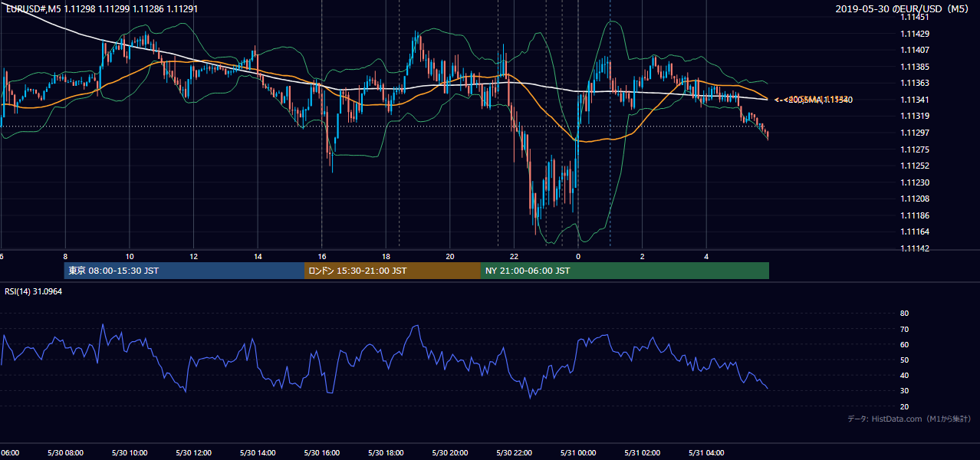This screenshot has width=980, height=460.
Task: Click the 5/30 14:00 date label
Action: pos(258,453)
